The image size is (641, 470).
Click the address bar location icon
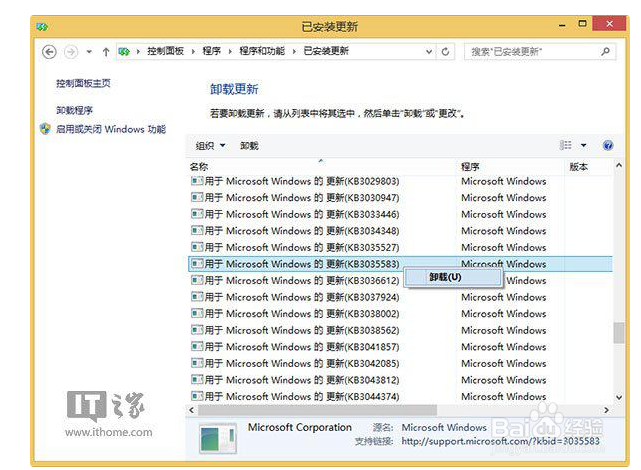point(124,51)
